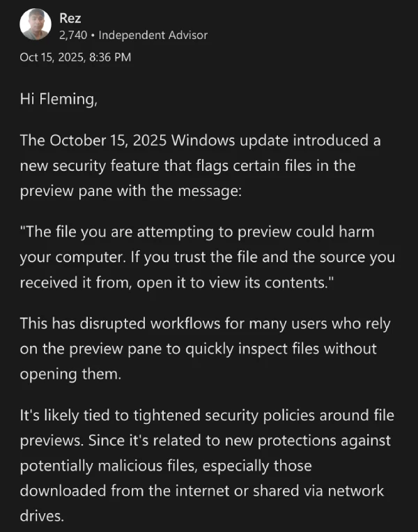Click the Hi Fleming greeting line
418x532 pixels.
tap(59, 100)
